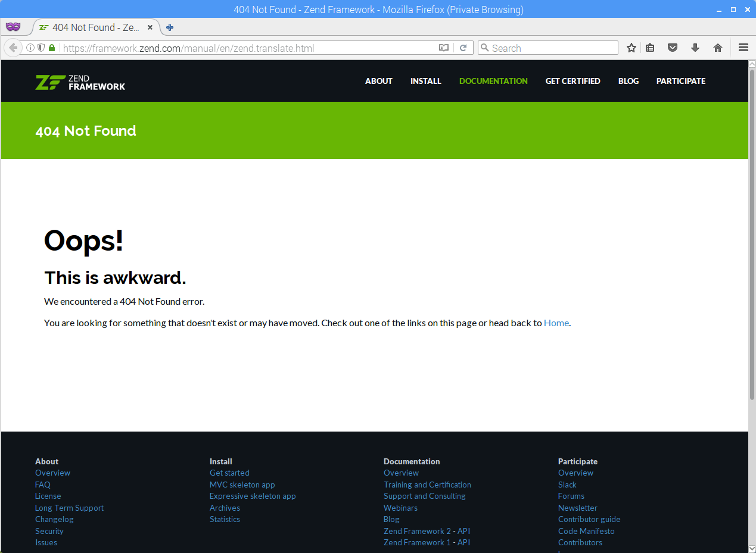The height and width of the screenshot is (553, 756).
Task: Select the 404 Not Found browser tab
Action: (95, 27)
